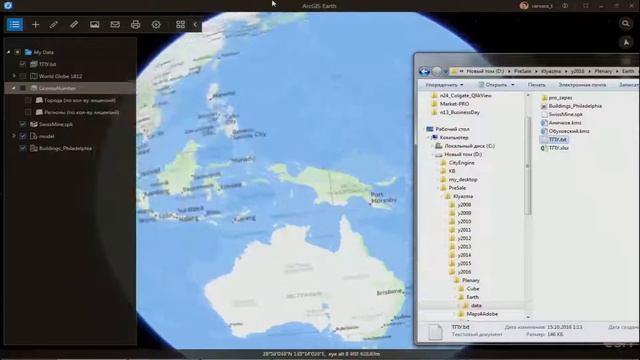Click Электронная почта in Explorer toolbar

[582, 85]
